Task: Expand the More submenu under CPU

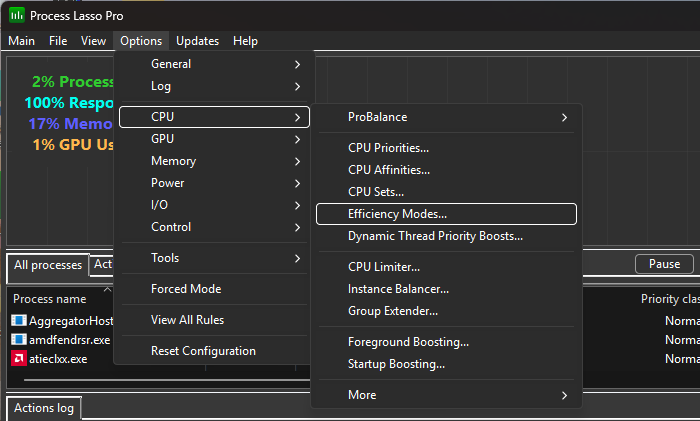Action: [x=446, y=395]
